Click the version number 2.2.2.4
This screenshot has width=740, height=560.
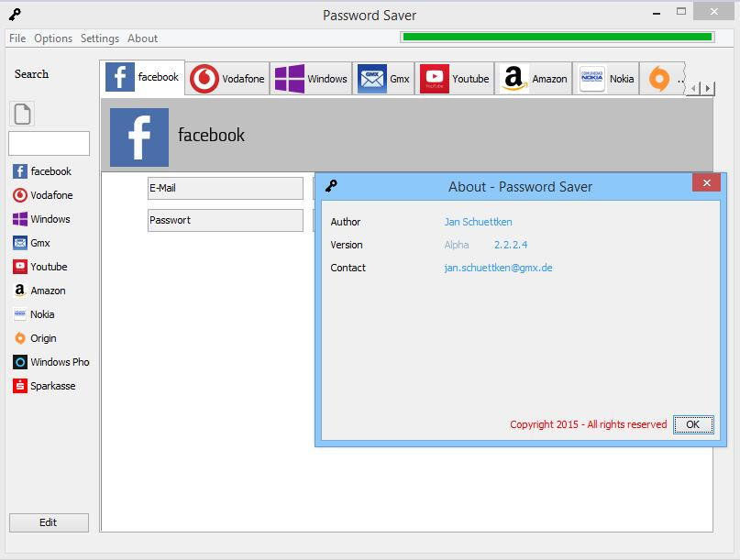[x=511, y=245]
